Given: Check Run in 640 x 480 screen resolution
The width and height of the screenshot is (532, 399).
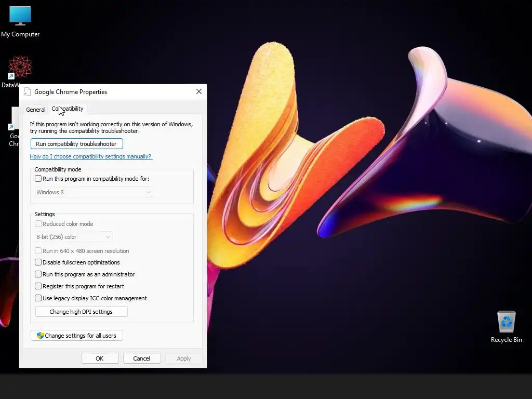Looking at the screenshot, I should click(38, 251).
